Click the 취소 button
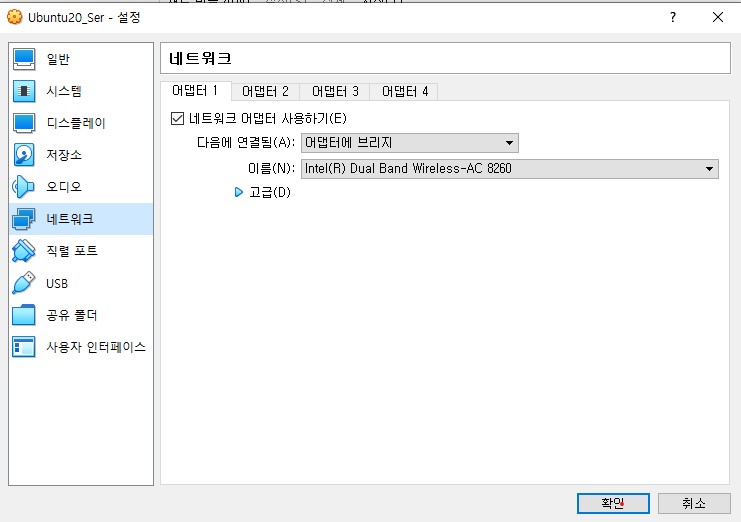Screen dimensions: 741x522 (x=694, y=504)
